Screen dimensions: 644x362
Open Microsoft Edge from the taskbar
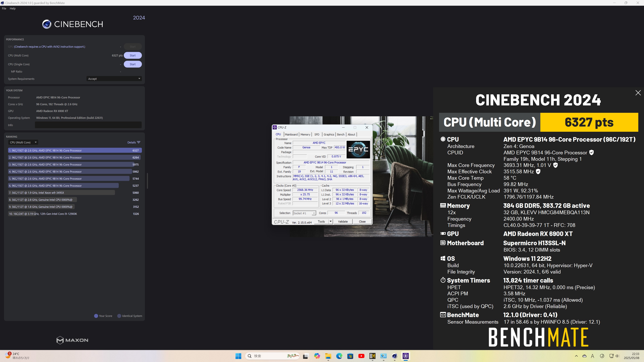click(x=339, y=356)
